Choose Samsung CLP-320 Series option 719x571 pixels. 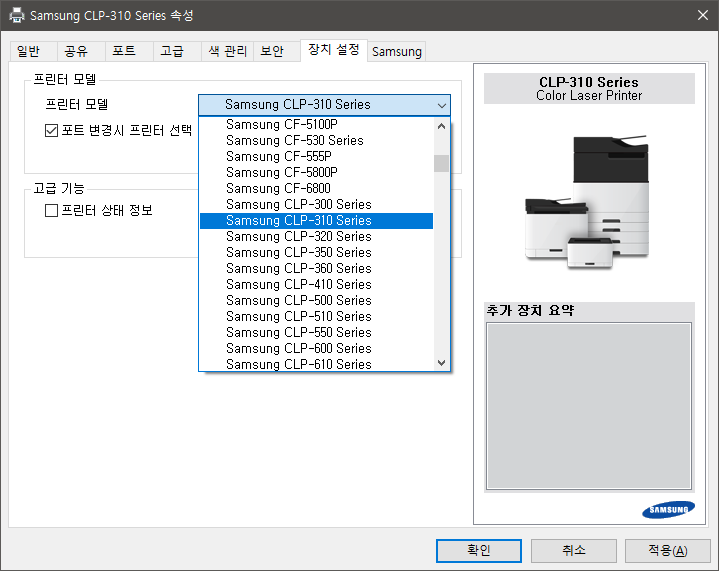click(x=316, y=237)
